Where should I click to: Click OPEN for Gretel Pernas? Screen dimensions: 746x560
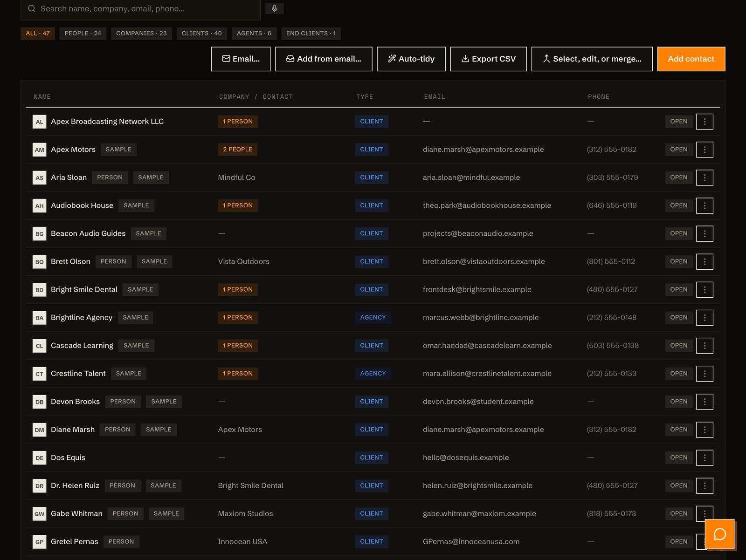tap(678, 541)
